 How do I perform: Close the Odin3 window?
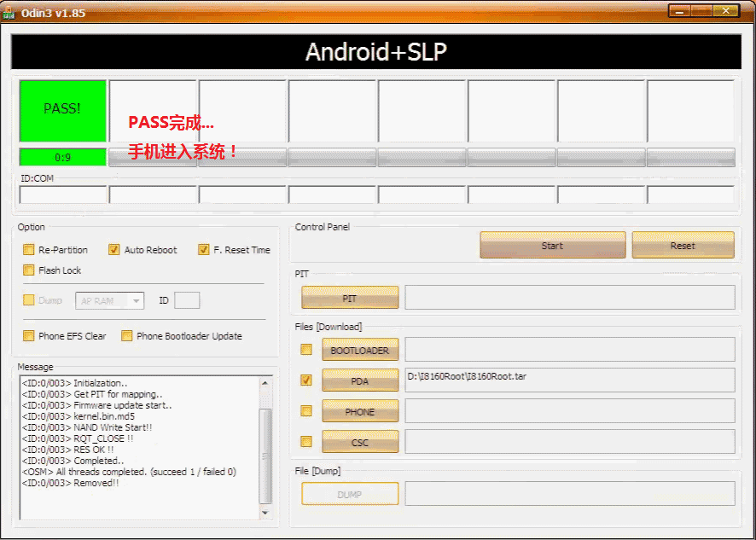click(x=725, y=10)
